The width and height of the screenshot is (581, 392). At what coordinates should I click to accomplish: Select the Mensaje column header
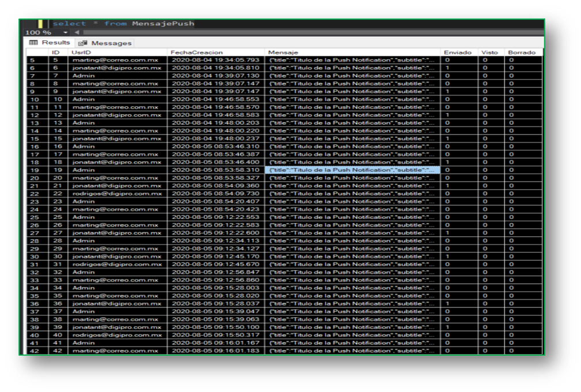coord(352,52)
